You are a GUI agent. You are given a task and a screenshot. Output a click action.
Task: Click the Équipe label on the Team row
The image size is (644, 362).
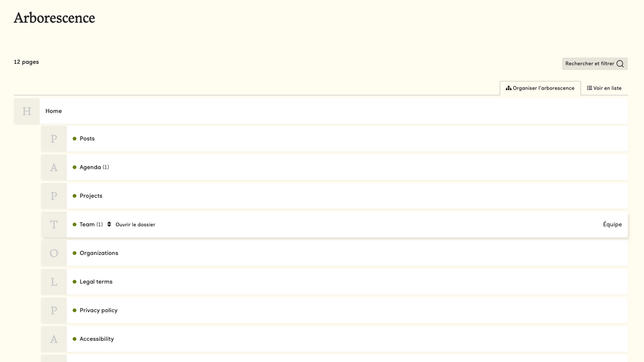click(x=612, y=225)
